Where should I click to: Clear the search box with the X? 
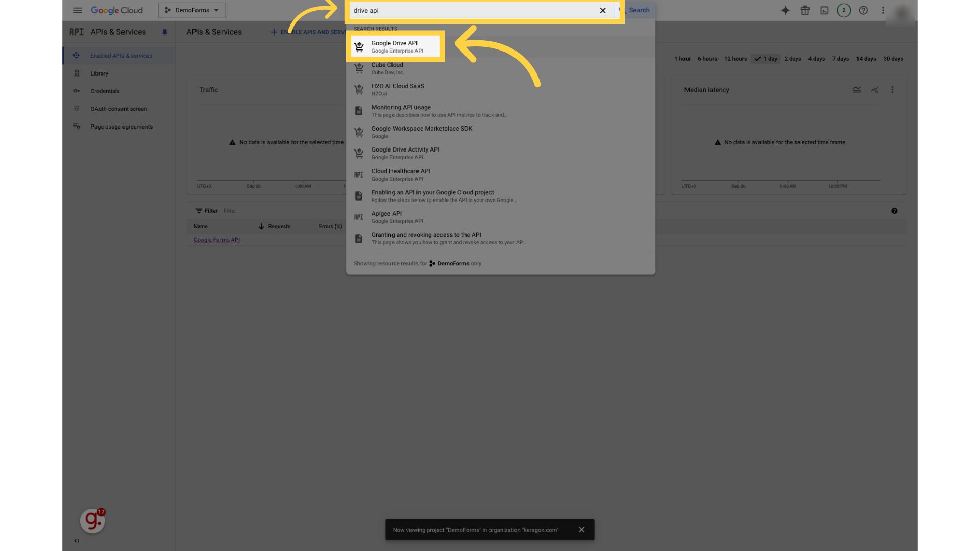603,10
